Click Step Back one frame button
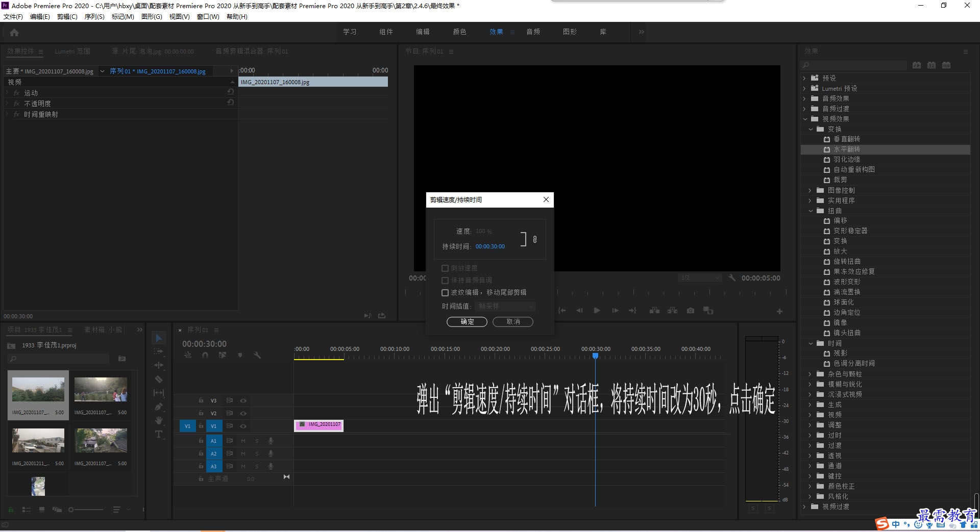The width and height of the screenshot is (980, 532). (579, 310)
